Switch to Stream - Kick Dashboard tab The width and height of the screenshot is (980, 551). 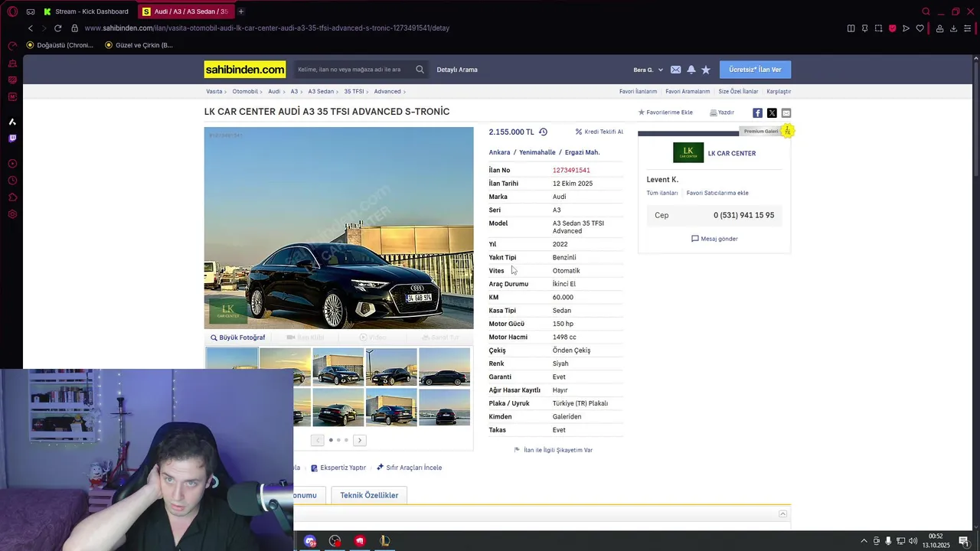[x=87, y=11]
